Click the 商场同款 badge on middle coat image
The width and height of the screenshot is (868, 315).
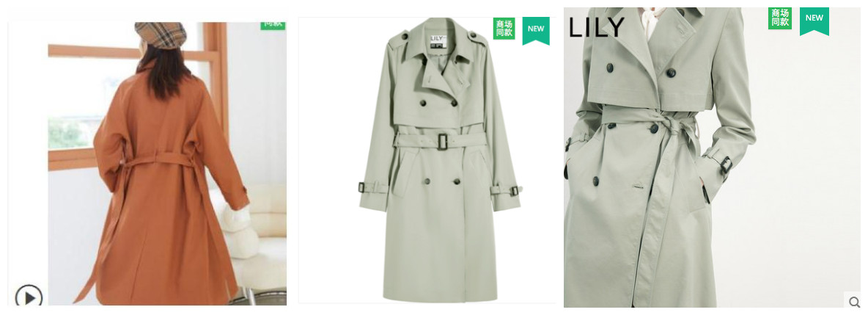pos(504,29)
